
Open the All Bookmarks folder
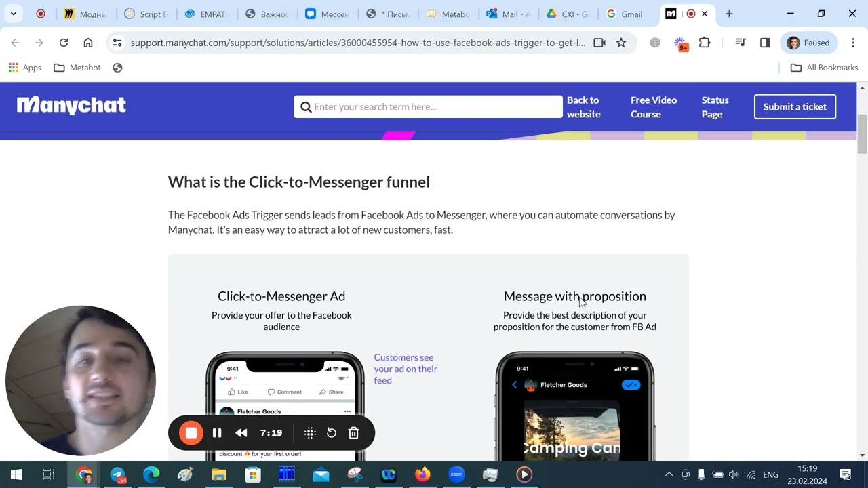coord(825,68)
